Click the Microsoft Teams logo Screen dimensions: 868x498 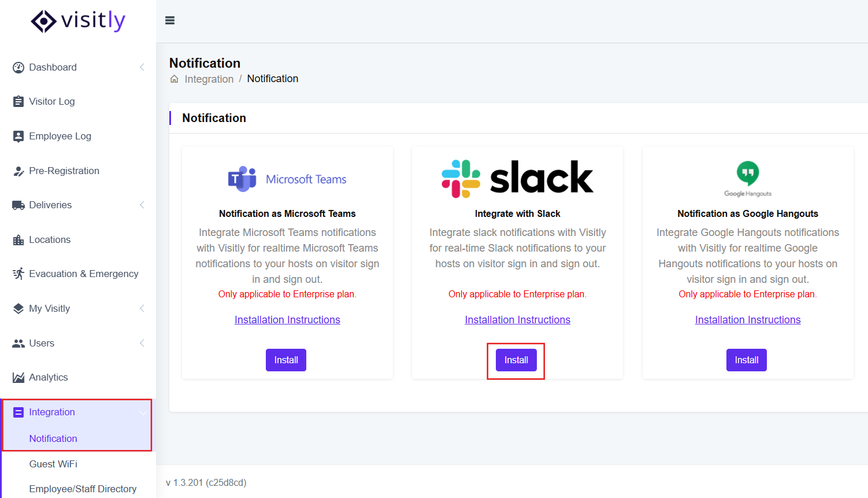[x=287, y=179]
